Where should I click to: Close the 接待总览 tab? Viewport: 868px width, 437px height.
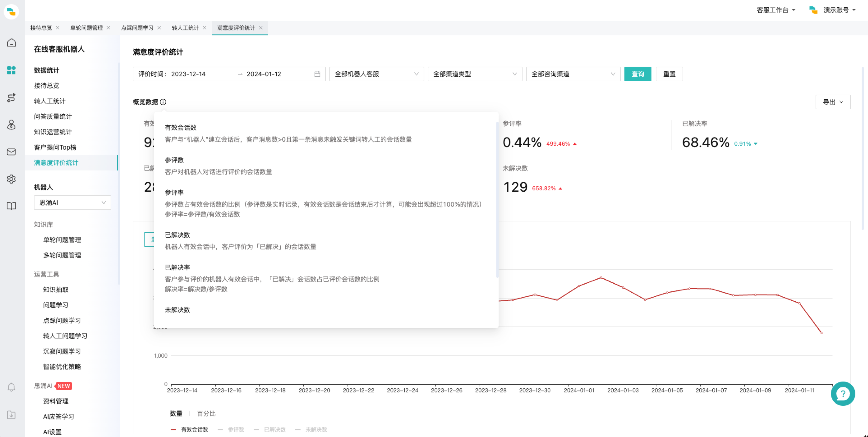point(58,28)
